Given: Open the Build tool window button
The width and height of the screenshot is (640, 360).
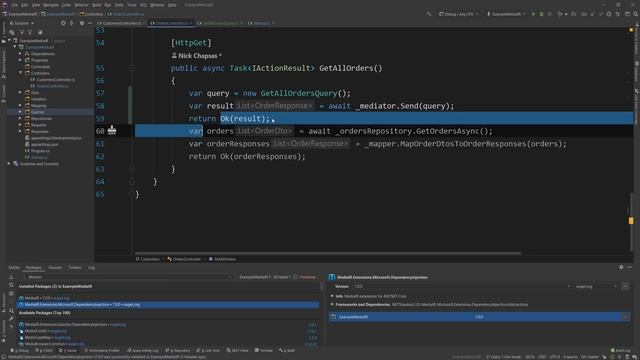Looking at the screenshot, I should 287,350.
